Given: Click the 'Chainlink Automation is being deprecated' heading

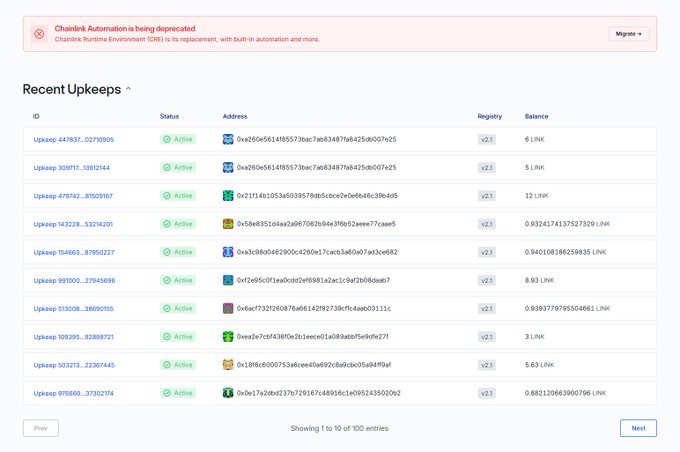Looking at the screenshot, I should (125, 29).
